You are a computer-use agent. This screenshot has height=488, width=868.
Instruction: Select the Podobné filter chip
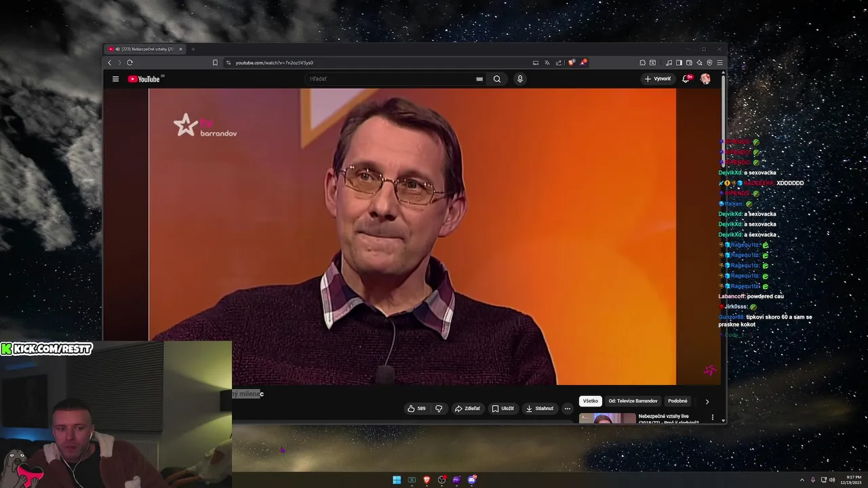[677, 401]
